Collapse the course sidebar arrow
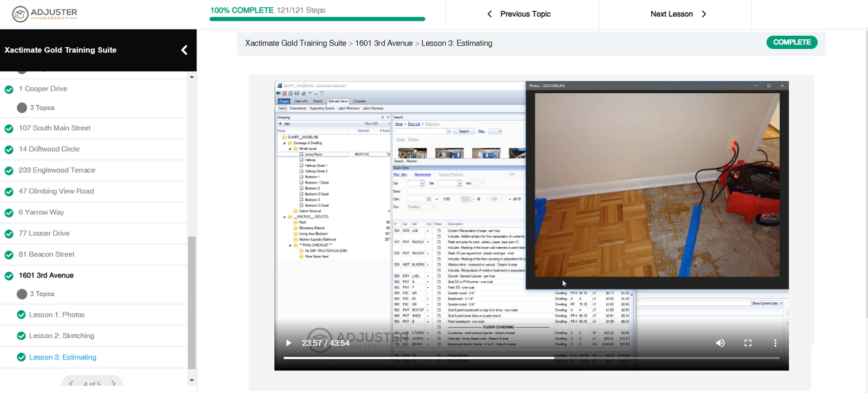This screenshot has height=393, width=868. coord(184,50)
